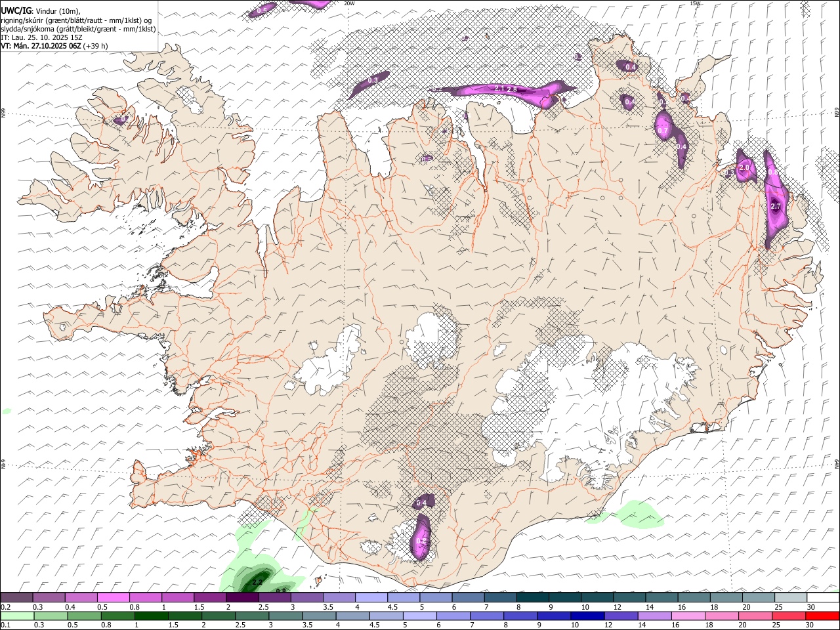Pick the dark purple snow-scale swatch at 2
The width and height of the screenshot is (840, 630).
coord(242,598)
